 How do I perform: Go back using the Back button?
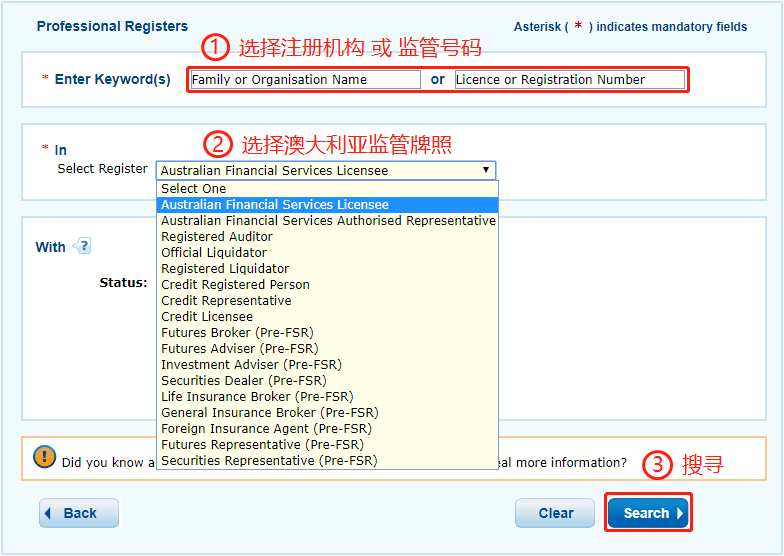(79, 513)
